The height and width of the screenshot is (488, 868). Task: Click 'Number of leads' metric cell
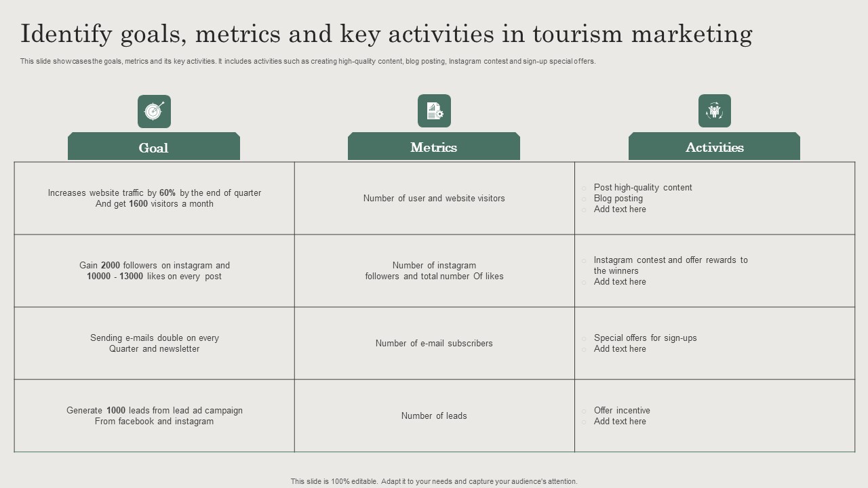434,416
